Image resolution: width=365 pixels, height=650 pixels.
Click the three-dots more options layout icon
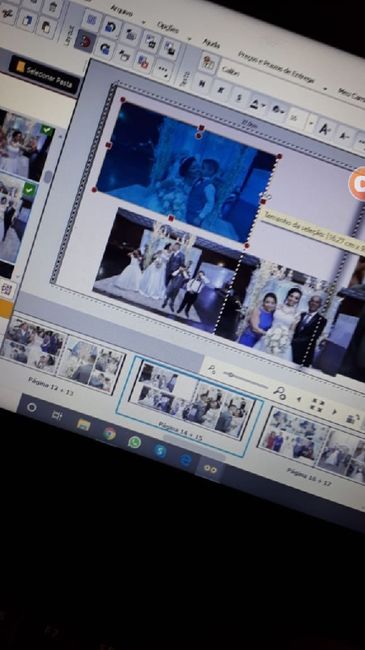(164, 70)
